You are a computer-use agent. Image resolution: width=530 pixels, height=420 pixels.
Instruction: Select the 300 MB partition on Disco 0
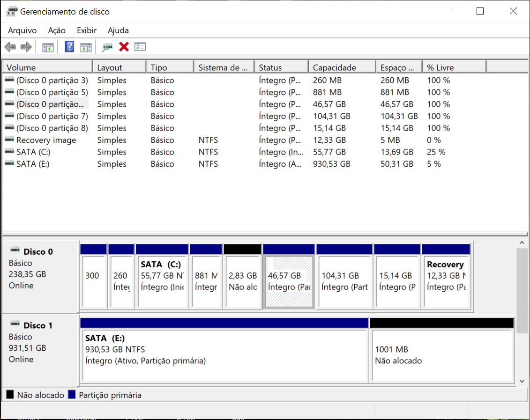coord(94,276)
